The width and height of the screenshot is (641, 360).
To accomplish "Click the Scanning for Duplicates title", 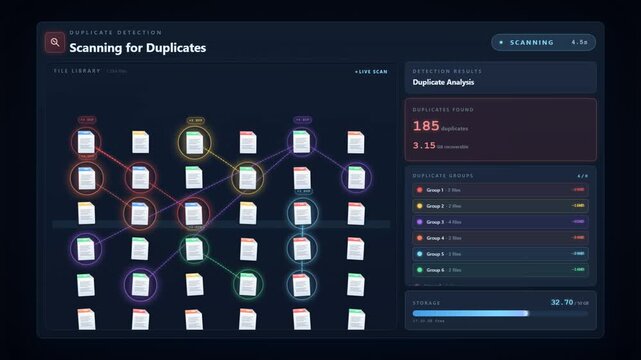I will 138,48.
